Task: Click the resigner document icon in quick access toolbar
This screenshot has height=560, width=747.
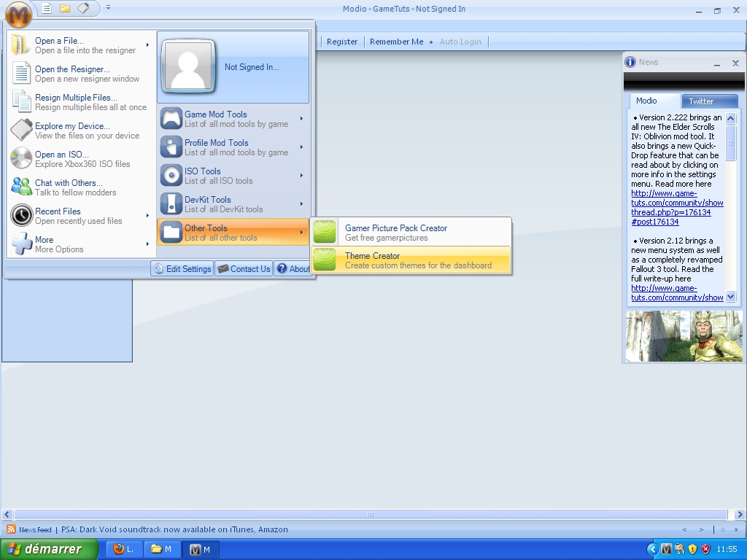Action: (47, 8)
